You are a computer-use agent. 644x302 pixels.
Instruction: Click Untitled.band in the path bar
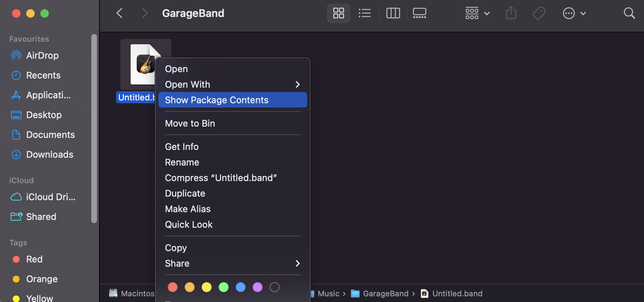(452, 294)
